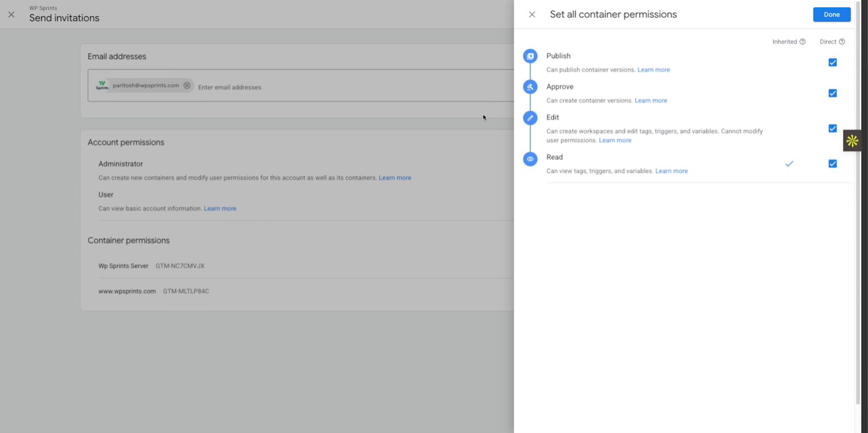Click the Read eye icon

coord(530,159)
